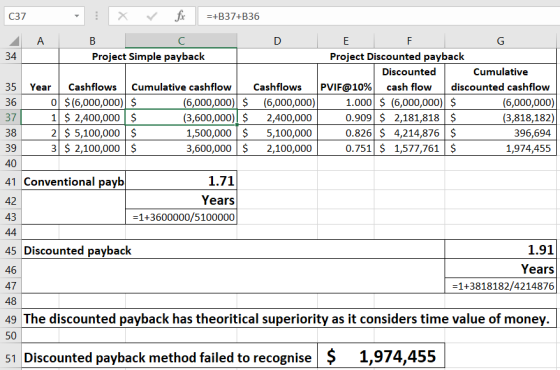The height and width of the screenshot is (370, 560).
Task: Click the conventional payback result 1.71
Action: point(181,180)
